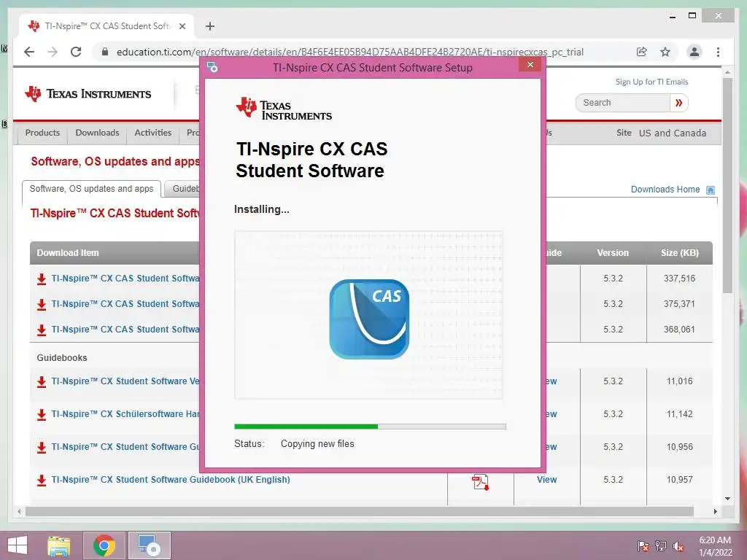Click the browser forward arrow
This screenshot has height=560, width=747.
pyautogui.click(x=53, y=52)
